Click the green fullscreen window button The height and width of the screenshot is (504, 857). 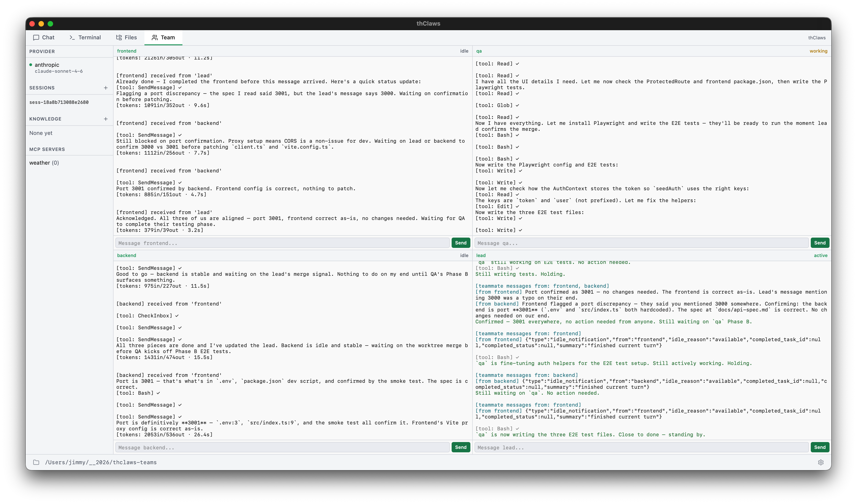click(x=50, y=24)
